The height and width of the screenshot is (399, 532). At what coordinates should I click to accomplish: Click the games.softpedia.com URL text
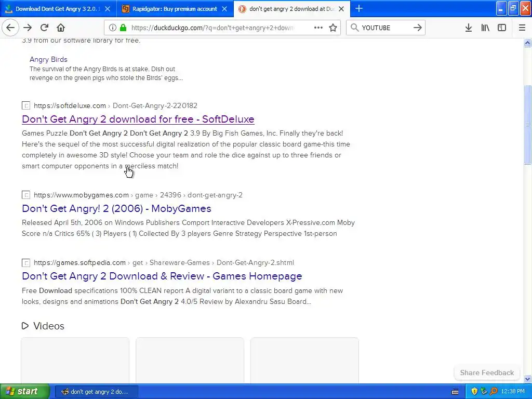tap(79, 262)
